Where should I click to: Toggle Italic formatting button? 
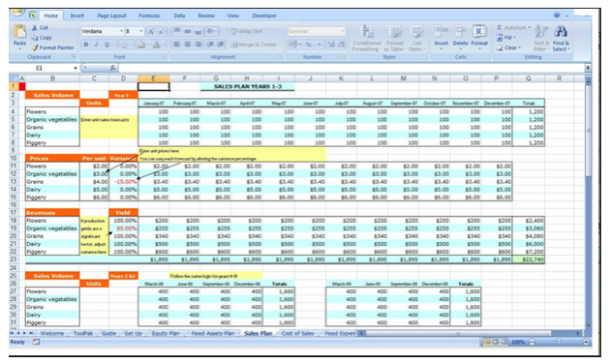pyautogui.click(x=96, y=45)
